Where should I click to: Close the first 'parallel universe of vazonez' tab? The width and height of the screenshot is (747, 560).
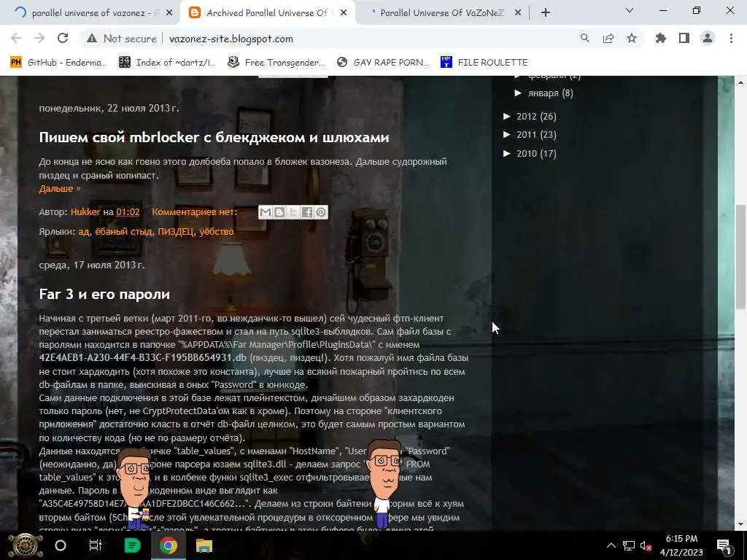[169, 13]
